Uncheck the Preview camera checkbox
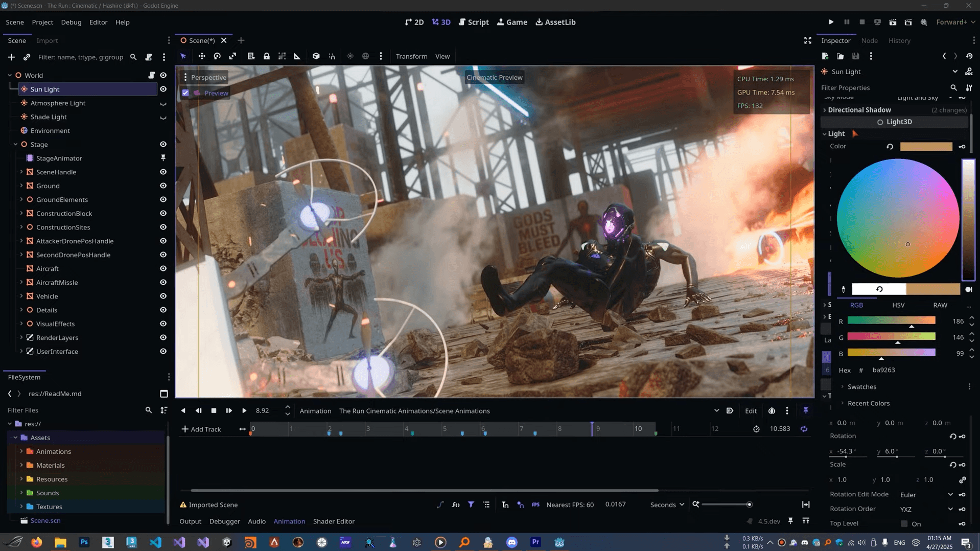Viewport: 980px width, 551px height. coord(185,93)
